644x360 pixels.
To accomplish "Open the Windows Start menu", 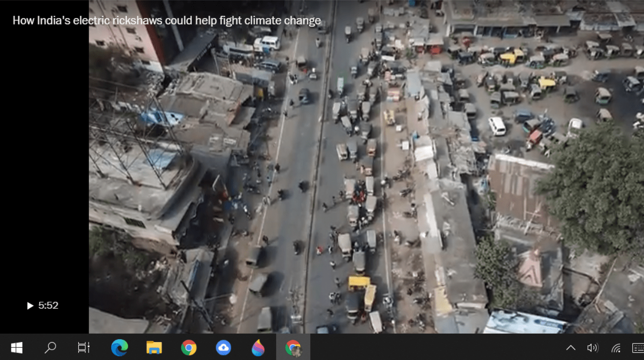I will (17, 348).
